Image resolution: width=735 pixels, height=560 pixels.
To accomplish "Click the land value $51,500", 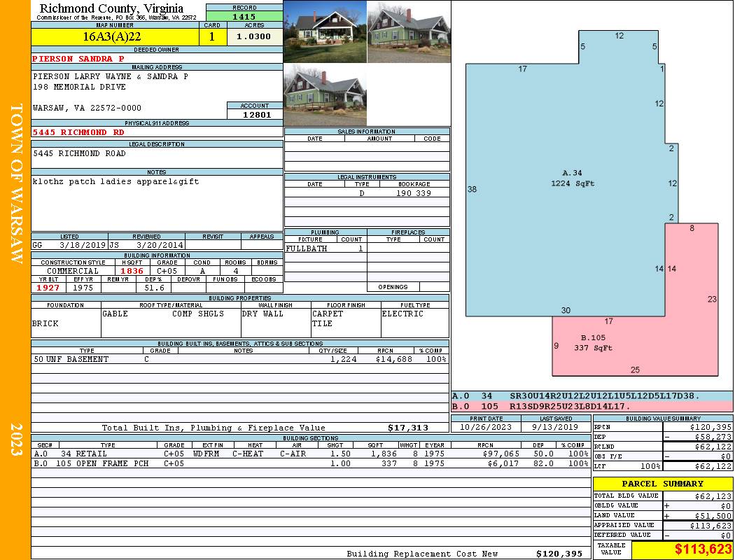I will (713, 516).
